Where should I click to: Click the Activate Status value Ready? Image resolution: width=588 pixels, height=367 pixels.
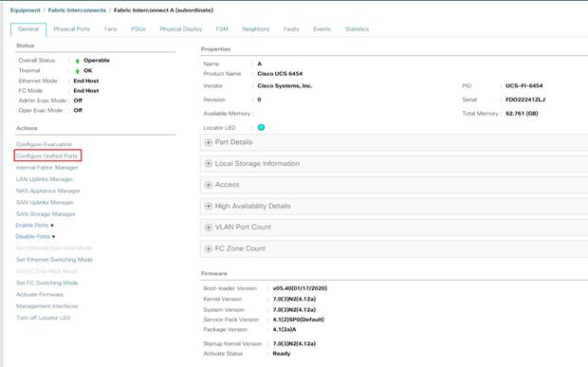tap(282, 354)
